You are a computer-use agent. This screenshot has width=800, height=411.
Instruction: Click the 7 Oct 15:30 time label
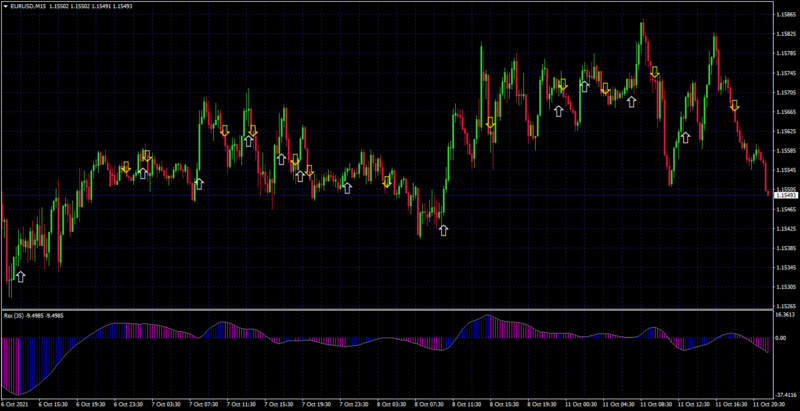point(280,404)
